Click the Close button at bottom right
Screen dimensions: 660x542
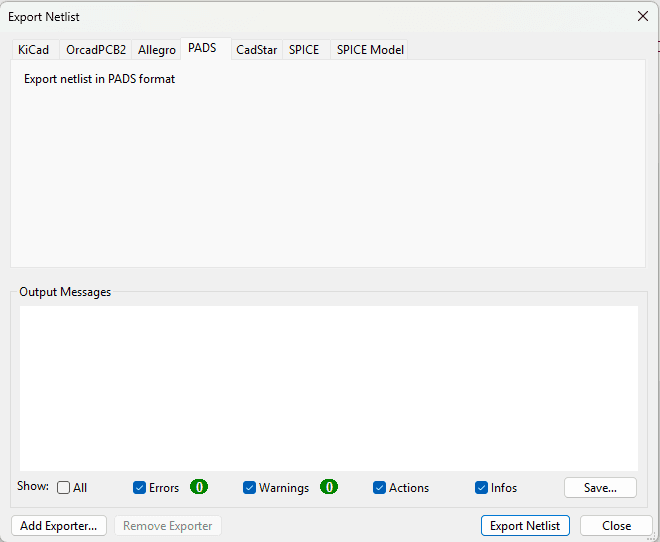pos(616,526)
